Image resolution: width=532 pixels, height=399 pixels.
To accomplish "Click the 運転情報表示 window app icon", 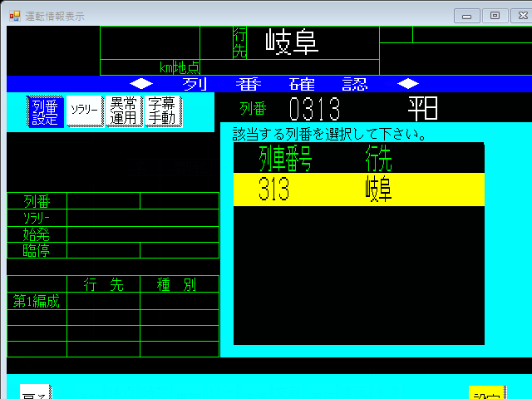I will click(15, 16).
